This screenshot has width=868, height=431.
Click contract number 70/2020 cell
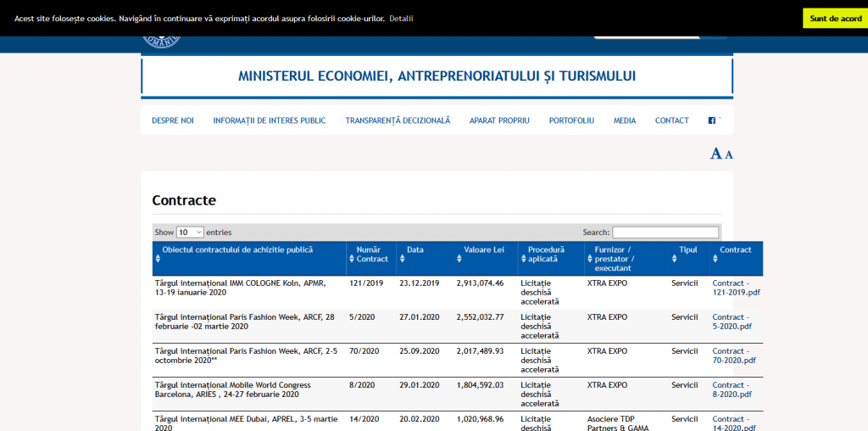point(364,351)
